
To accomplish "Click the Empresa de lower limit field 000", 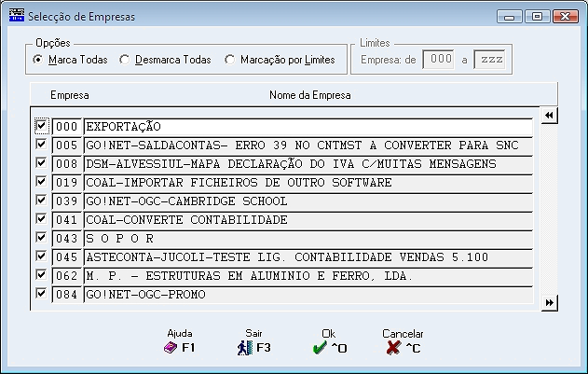I will click(x=438, y=60).
